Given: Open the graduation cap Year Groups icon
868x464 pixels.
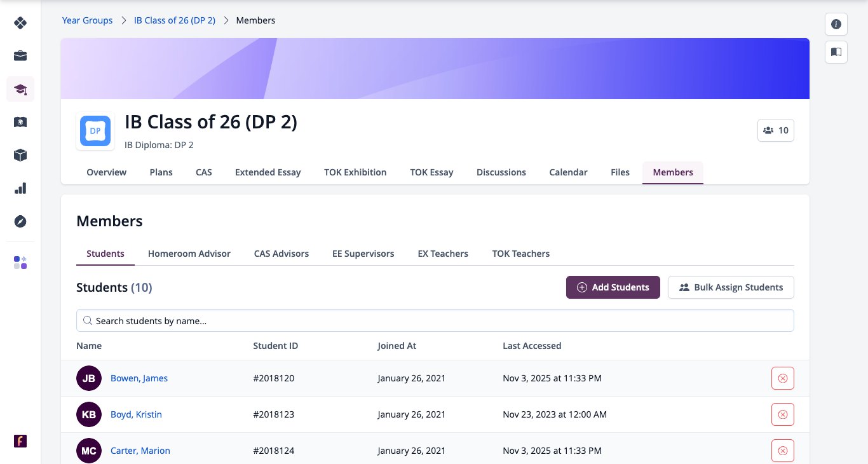Looking at the screenshot, I should point(20,89).
